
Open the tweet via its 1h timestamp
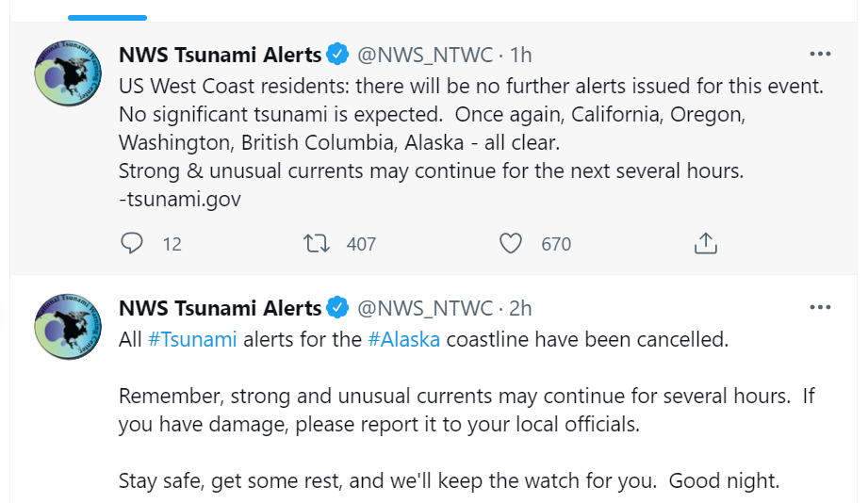520,55
